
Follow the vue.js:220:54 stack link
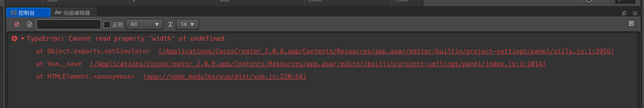click(x=225, y=76)
